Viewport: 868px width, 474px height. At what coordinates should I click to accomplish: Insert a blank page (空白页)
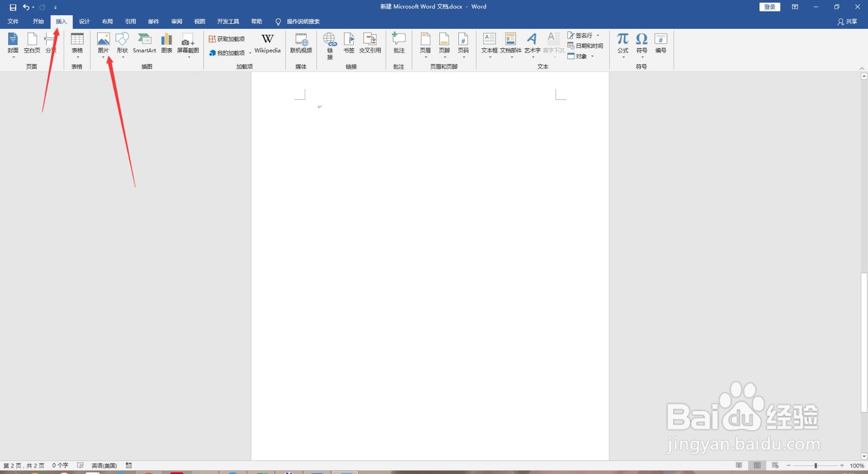32,43
